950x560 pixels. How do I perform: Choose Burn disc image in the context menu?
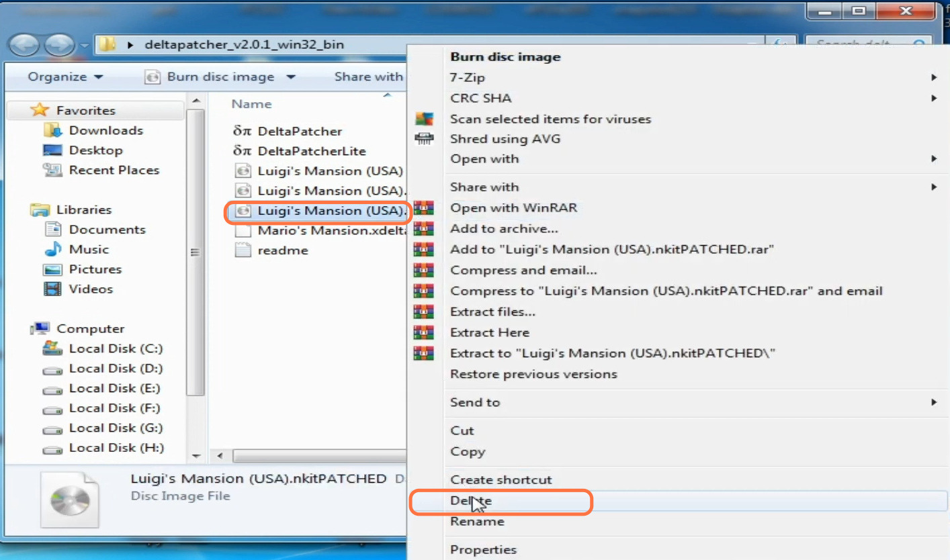pos(505,57)
